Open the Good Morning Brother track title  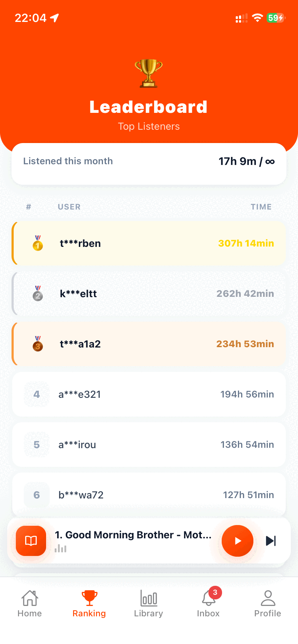[133, 535]
